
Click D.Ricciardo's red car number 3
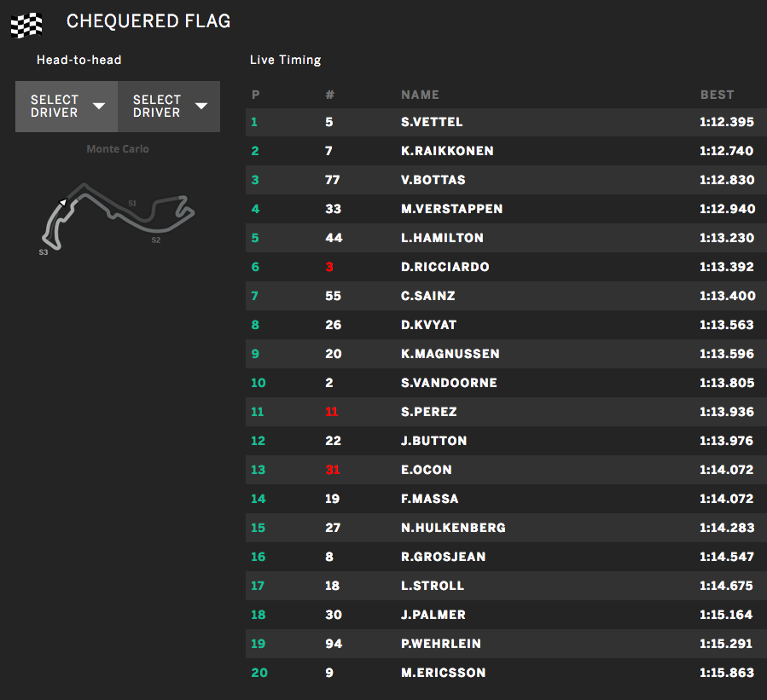tap(329, 267)
